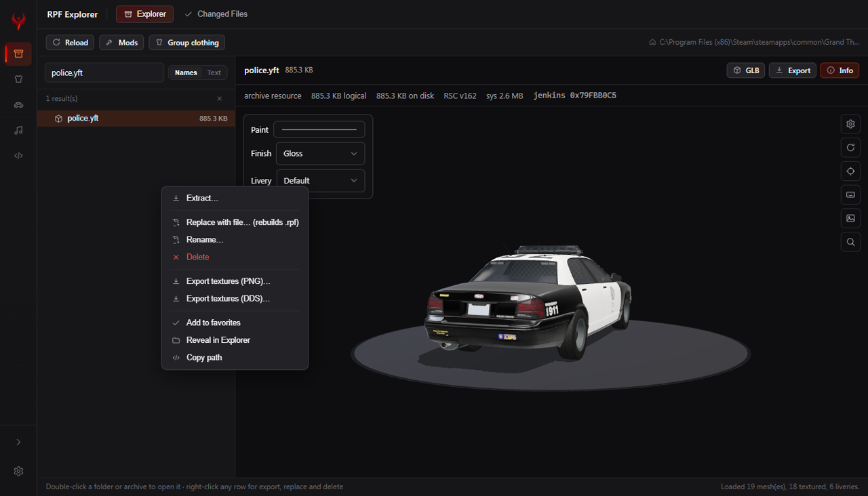
Task: Expand the sidebar with the chevron arrow
Action: point(18,442)
